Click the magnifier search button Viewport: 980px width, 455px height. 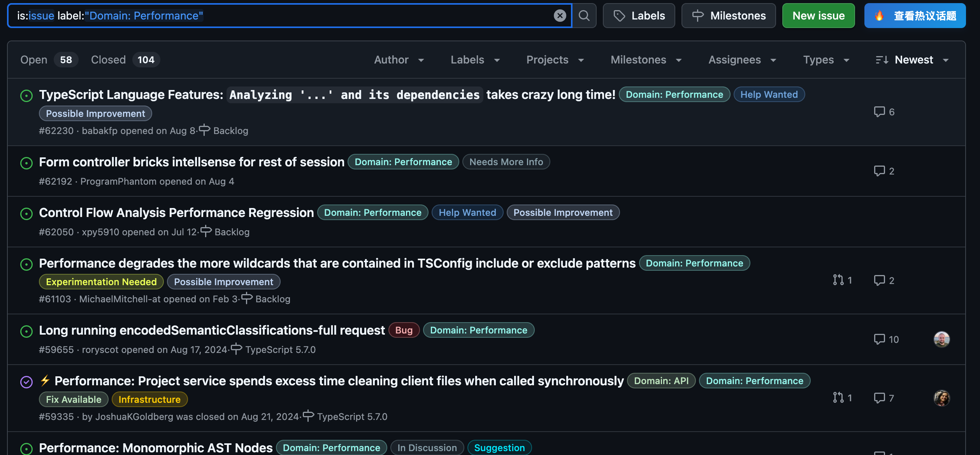[584, 16]
